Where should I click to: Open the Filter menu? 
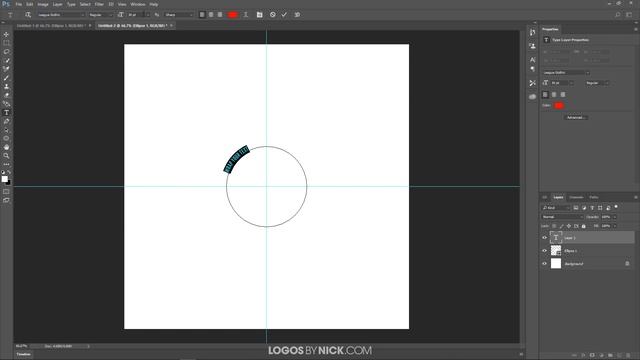pyautogui.click(x=99, y=4)
